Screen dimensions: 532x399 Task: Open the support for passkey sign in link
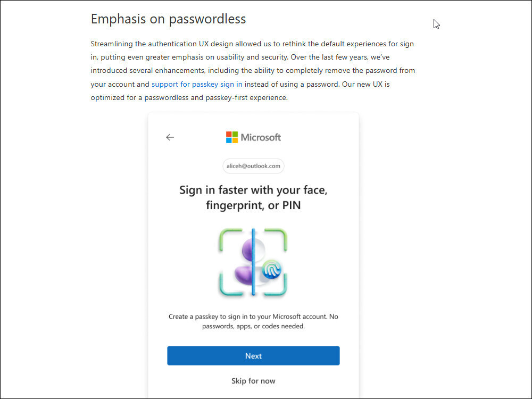click(x=197, y=84)
